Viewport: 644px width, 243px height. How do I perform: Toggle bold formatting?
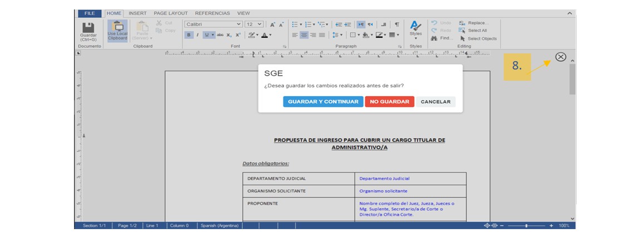click(189, 35)
